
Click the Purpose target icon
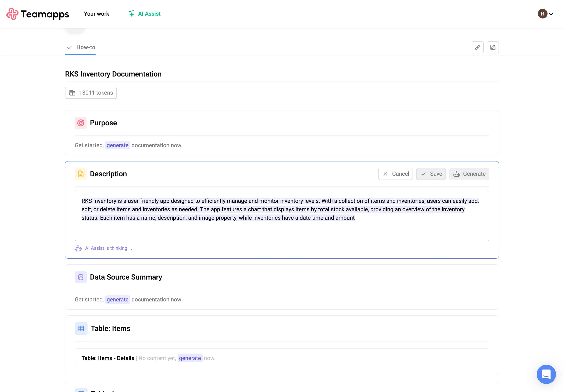point(81,123)
